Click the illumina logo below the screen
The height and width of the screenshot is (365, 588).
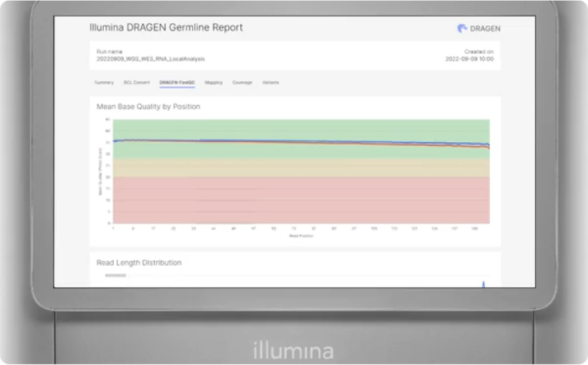point(294,349)
